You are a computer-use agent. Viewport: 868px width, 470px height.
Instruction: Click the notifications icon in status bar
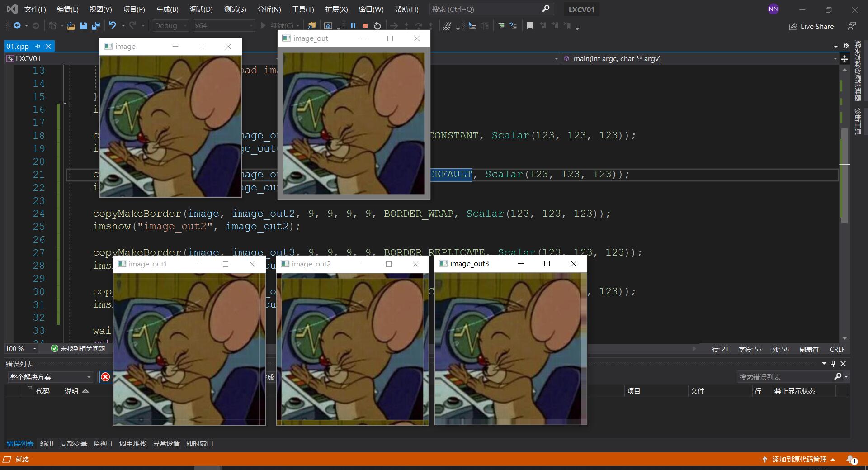852,460
